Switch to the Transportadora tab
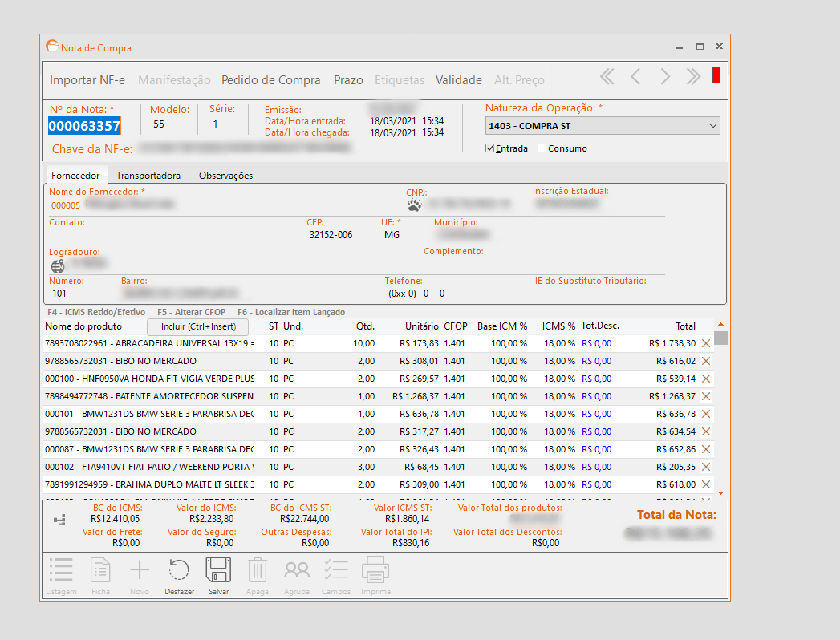Image resolution: width=840 pixels, height=640 pixels. pos(148,176)
